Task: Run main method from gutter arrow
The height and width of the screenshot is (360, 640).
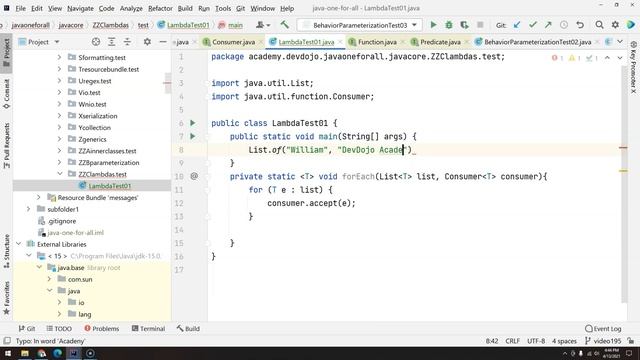Action: tap(193, 136)
